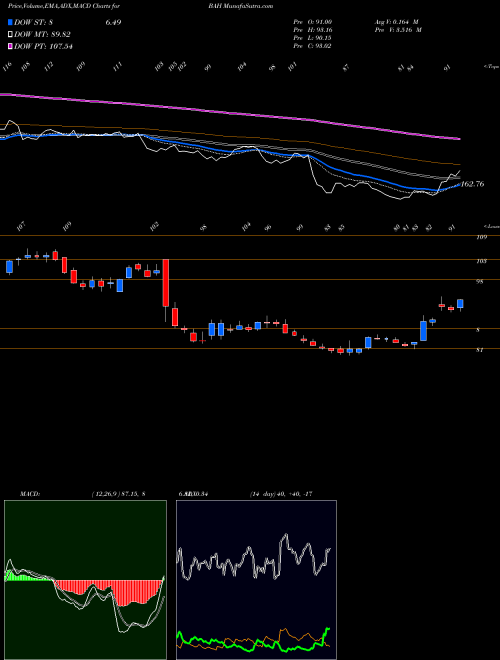Select the 'DOW PT: 107.54' legend label
The image size is (500, 660).
tap(43, 46)
